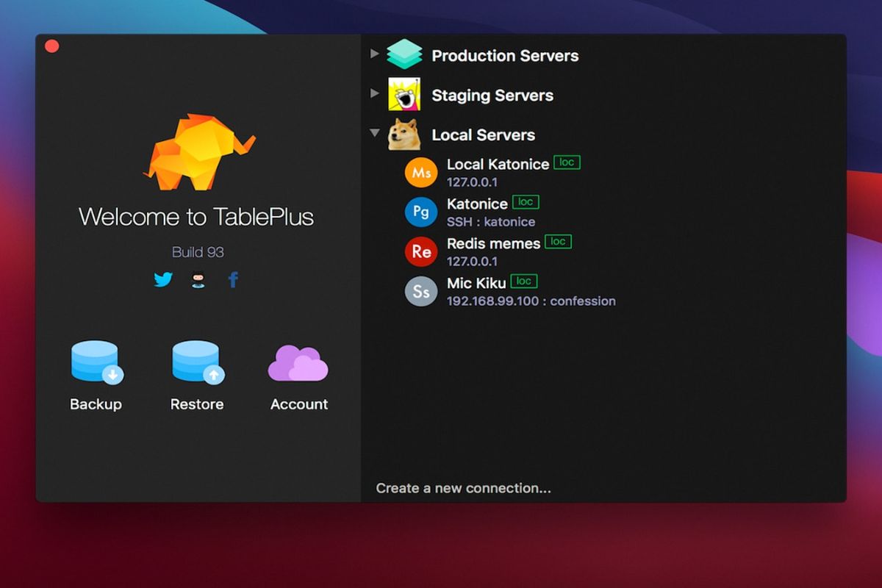Click the loc tag beside Local Katonice
882x588 pixels.
click(567, 162)
